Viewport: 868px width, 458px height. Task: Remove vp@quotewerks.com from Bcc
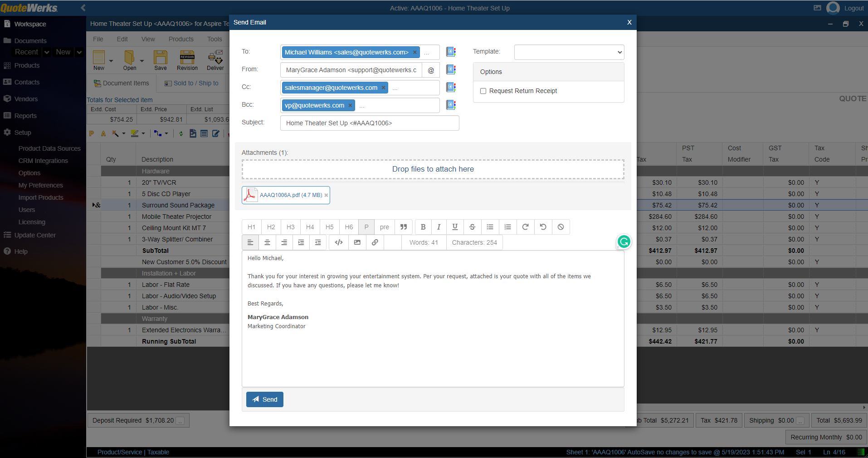pos(350,105)
